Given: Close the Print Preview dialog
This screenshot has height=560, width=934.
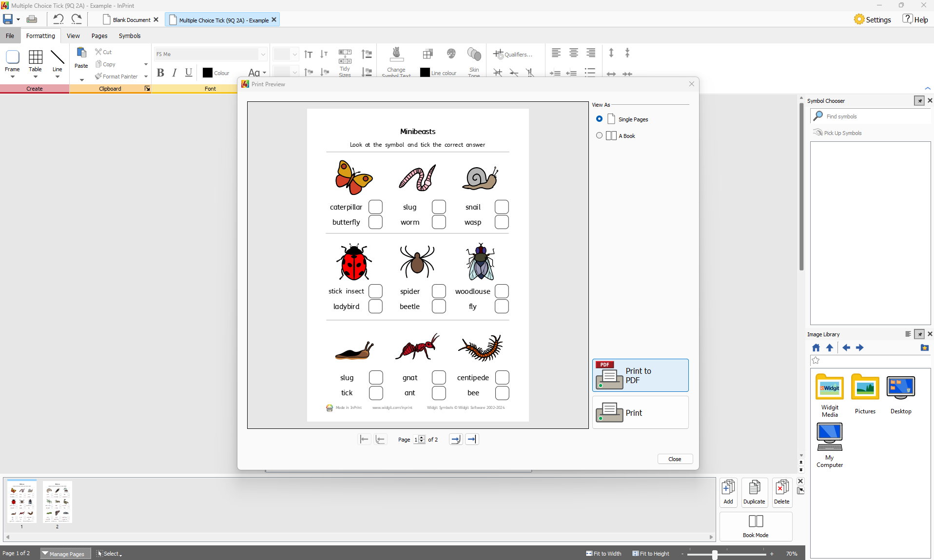Looking at the screenshot, I should [x=675, y=459].
